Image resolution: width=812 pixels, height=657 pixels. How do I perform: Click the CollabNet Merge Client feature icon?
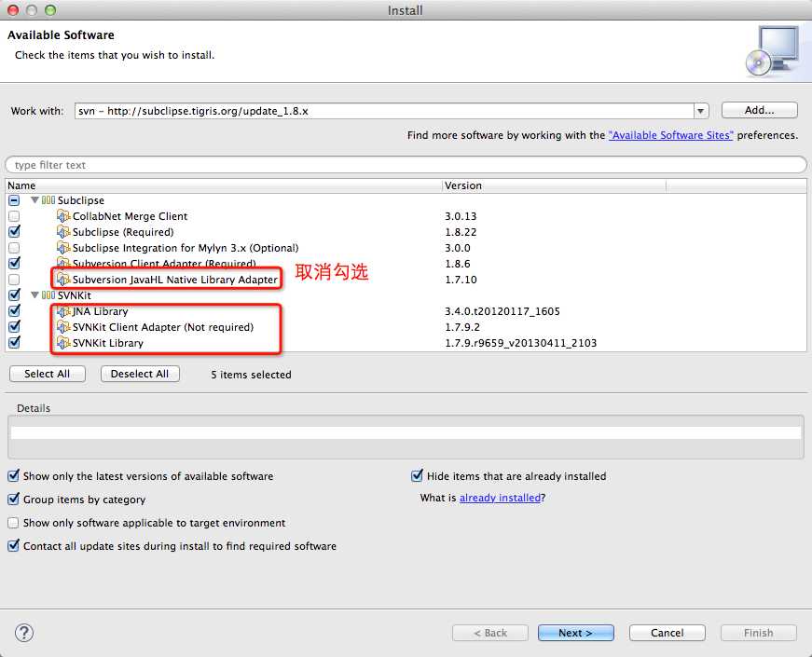click(63, 216)
